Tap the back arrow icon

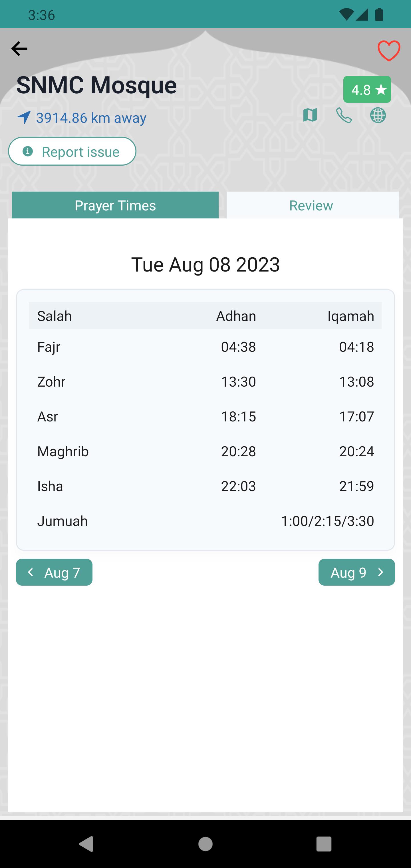pos(19,49)
